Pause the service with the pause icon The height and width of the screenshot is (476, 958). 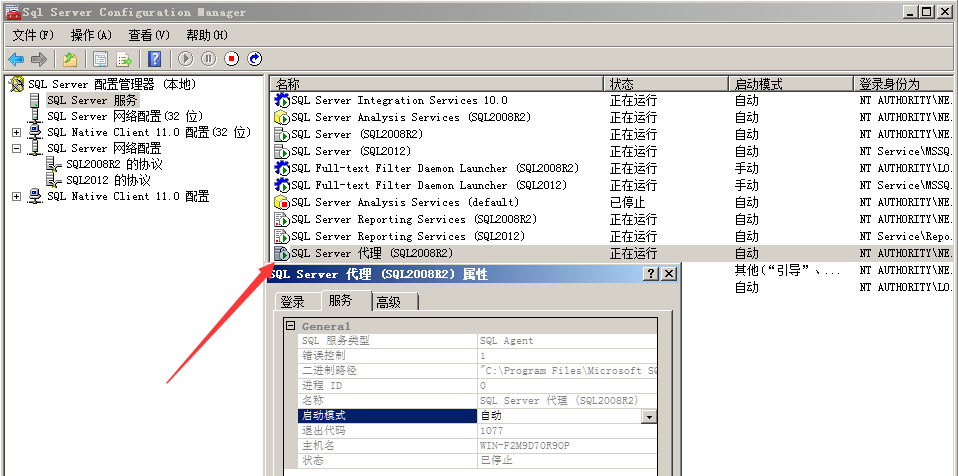coord(209,59)
